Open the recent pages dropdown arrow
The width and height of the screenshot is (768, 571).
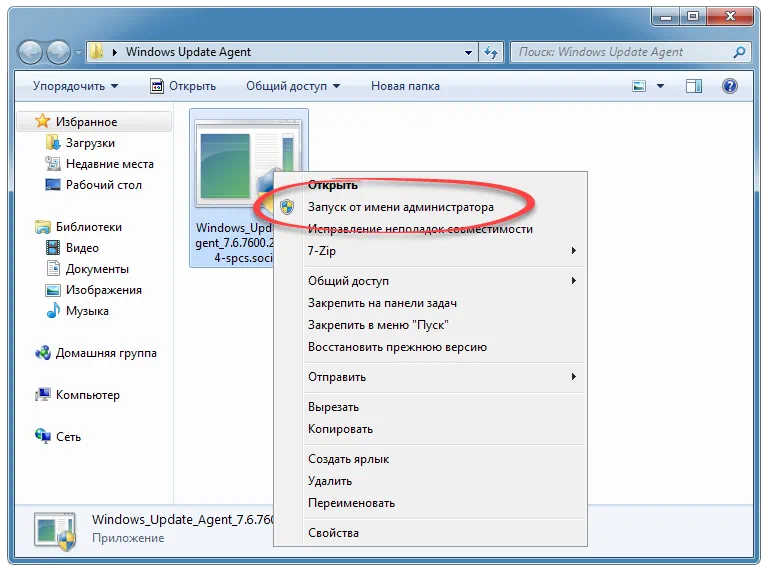(x=78, y=52)
